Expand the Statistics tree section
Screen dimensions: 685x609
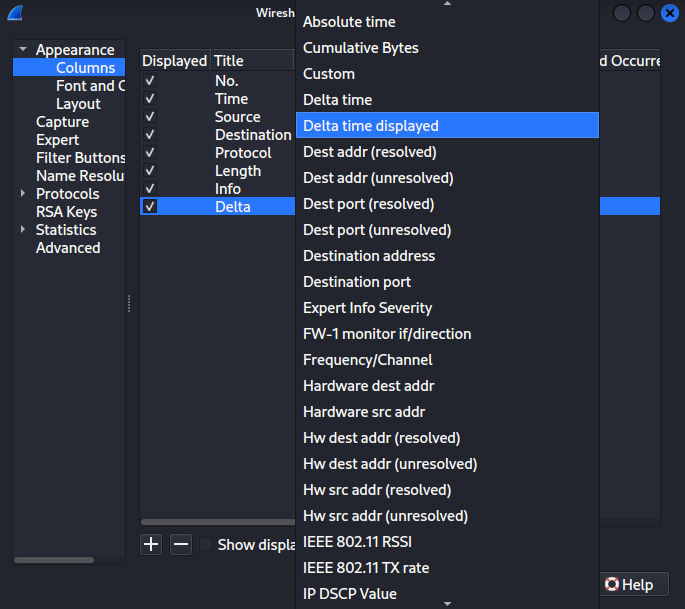[x=23, y=230]
